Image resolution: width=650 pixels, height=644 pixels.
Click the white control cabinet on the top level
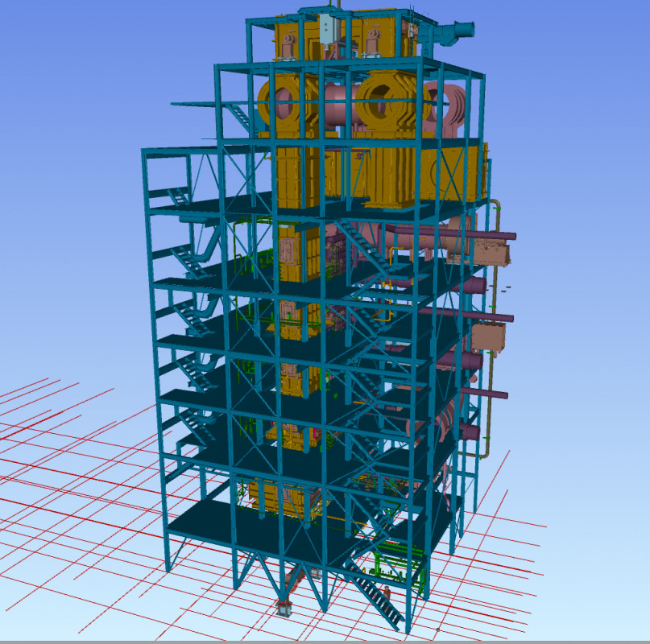pos(327,29)
